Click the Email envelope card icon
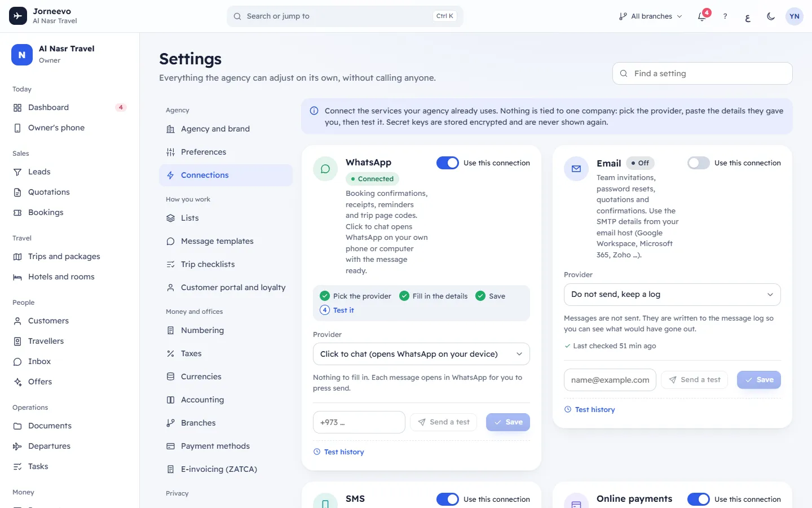The image size is (812, 508). (x=576, y=169)
